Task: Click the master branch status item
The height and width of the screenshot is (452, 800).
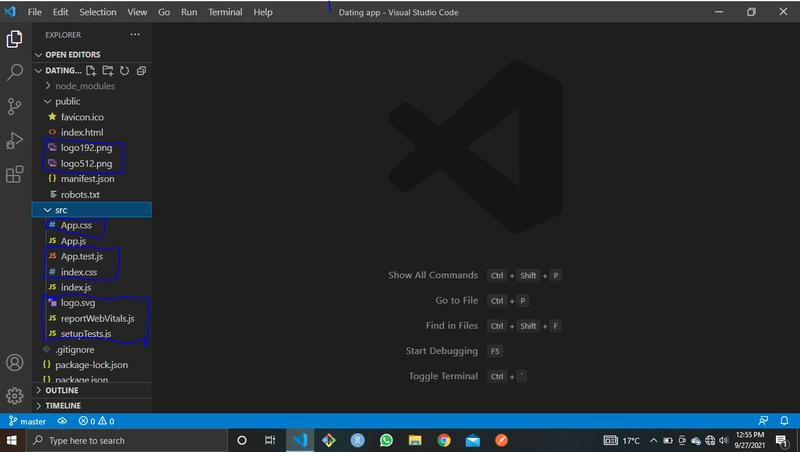Action: pos(28,421)
